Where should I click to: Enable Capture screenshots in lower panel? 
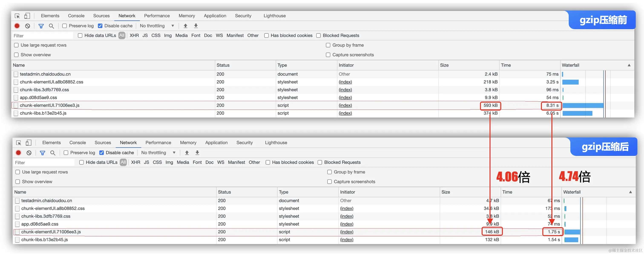point(329,182)
